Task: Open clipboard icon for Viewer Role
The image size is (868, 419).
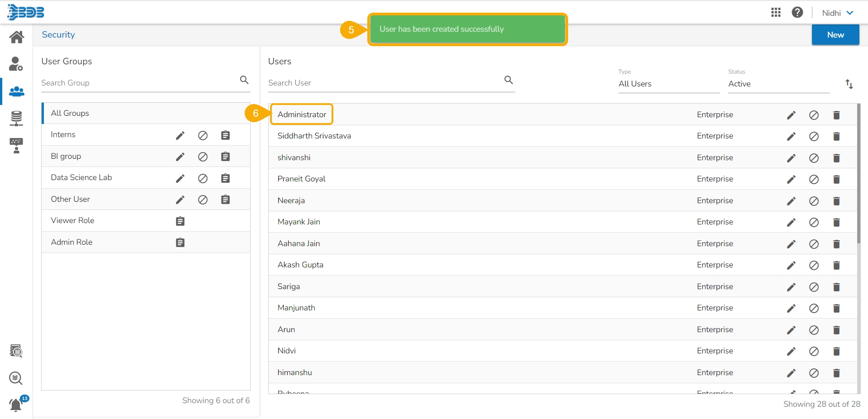Action: point(180,221)
